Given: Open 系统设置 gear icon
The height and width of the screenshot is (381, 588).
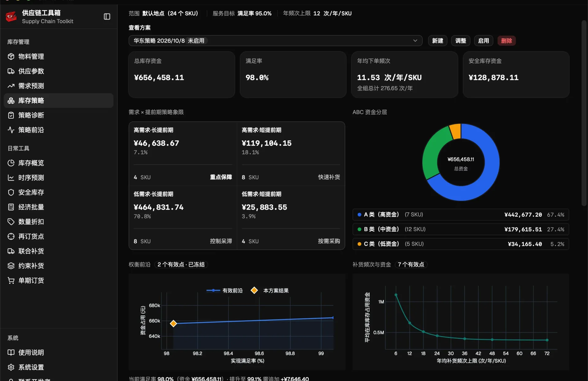Looking at the screenshot, I should [x=11, y=367].
